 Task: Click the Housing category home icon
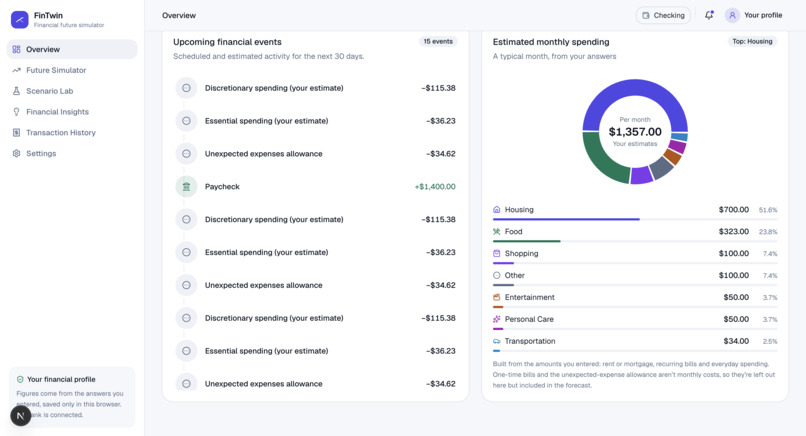[497, 210]
